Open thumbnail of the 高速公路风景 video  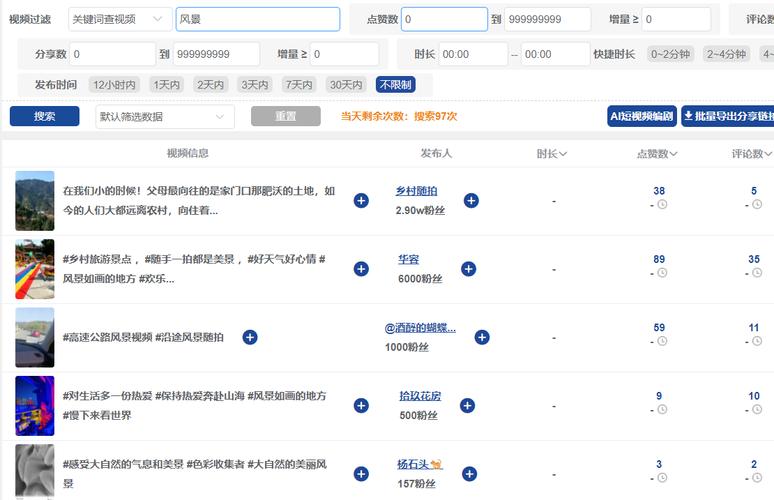(35, 337)
